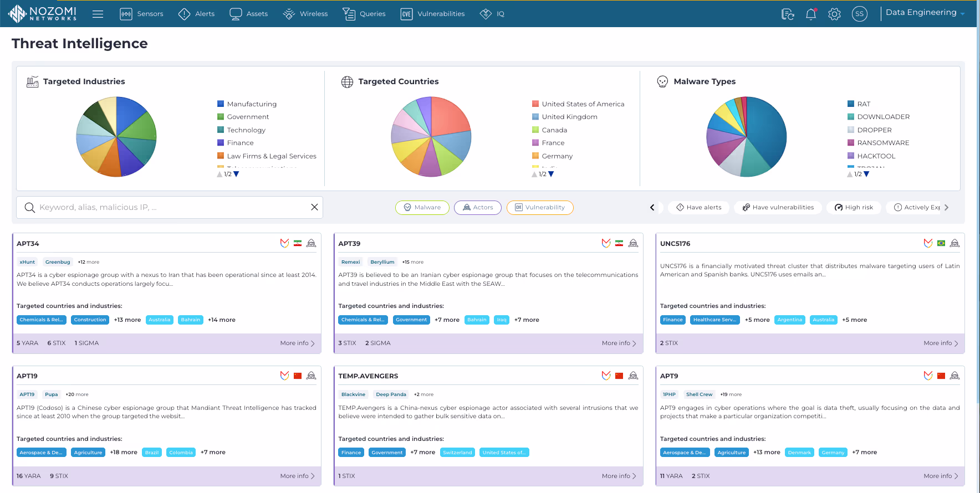Show more filter chips with right chevron
980x493 pixels.
pos(947,208)
